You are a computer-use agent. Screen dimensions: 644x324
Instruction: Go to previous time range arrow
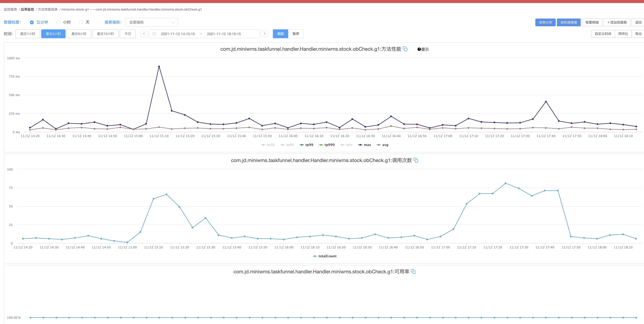pyautogui.click(x=144, y=34)
